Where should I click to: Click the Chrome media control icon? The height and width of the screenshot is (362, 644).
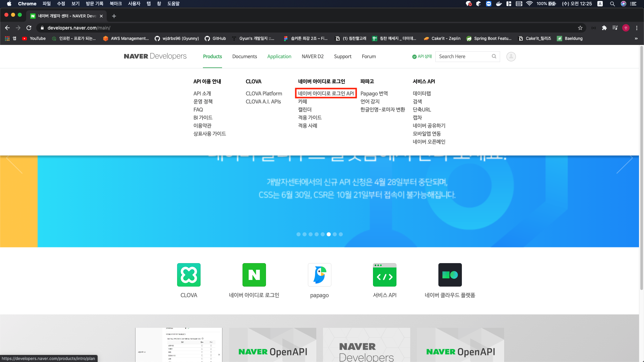click(615, 28)
